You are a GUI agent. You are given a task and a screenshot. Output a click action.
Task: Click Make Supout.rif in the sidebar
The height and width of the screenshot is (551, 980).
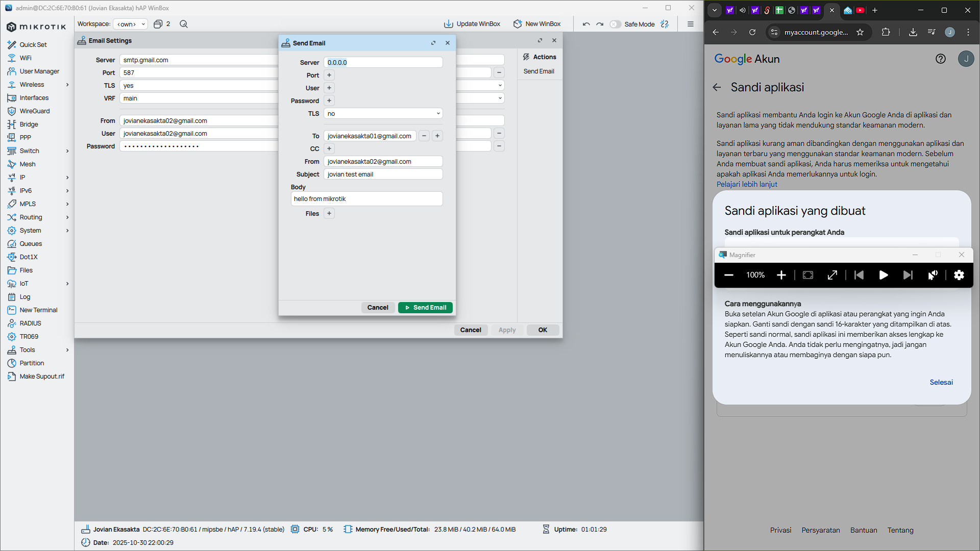click(42, 377)
